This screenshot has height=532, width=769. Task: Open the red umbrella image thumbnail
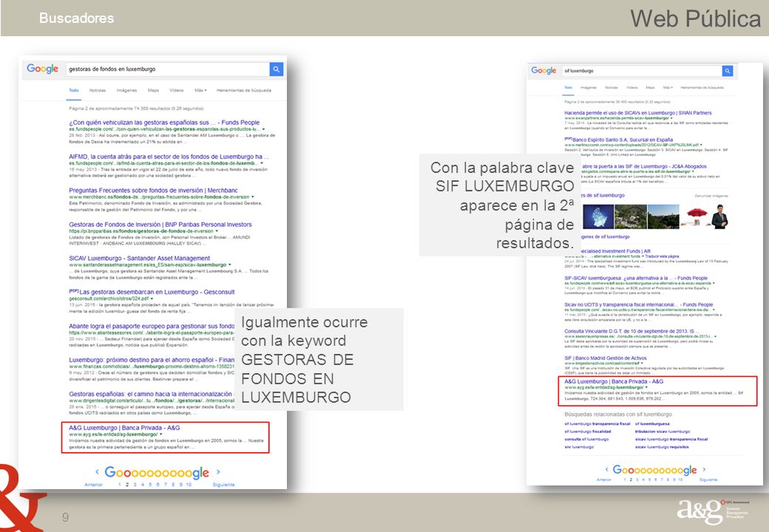[x=696, y=216]
